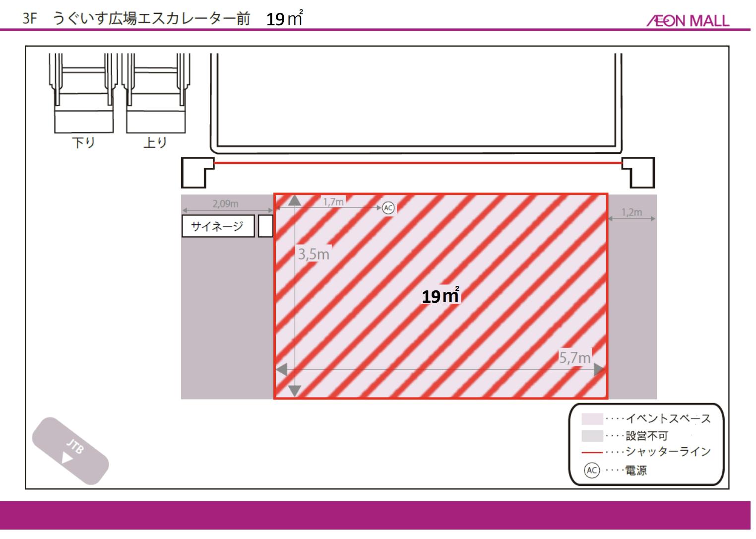Expand the 5,7m horizontal dimension arrow

point(446,368)
